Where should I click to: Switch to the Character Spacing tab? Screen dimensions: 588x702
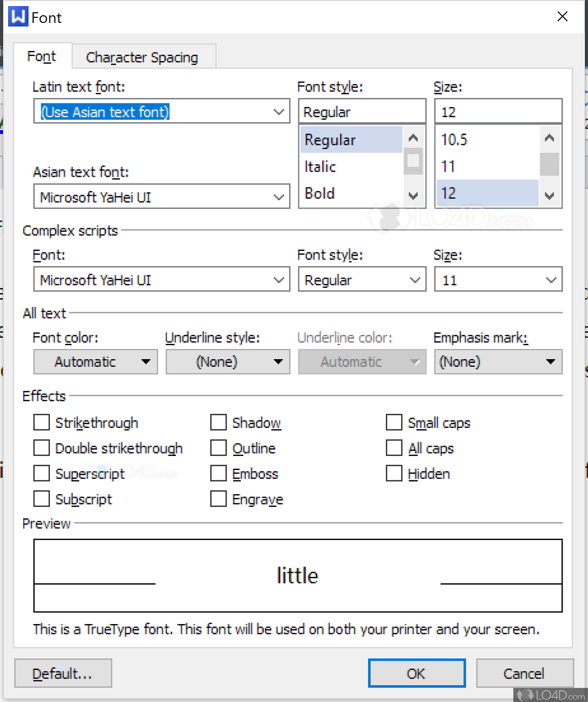[x=143, y=57]
